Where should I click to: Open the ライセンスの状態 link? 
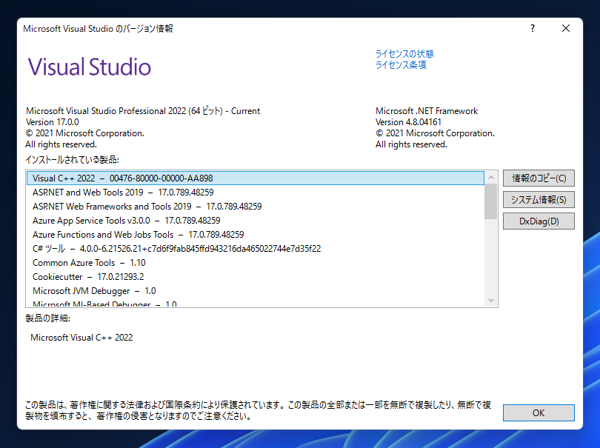[x=404, y=54]
